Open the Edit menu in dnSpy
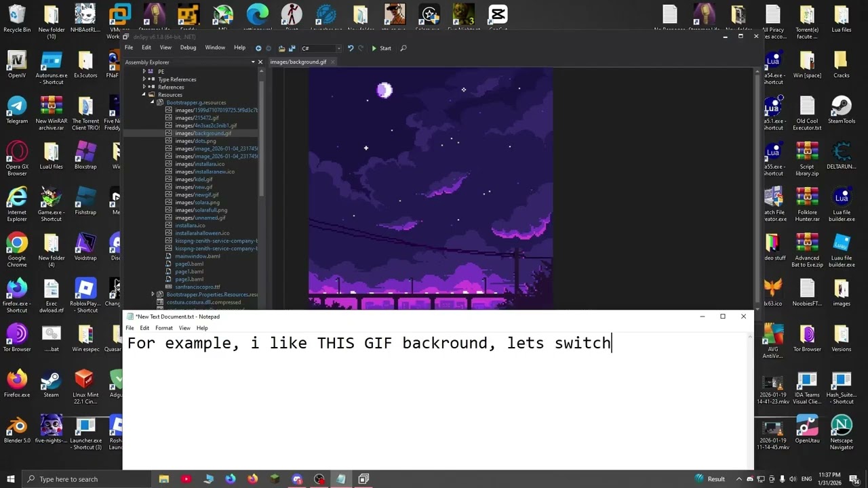This screenshot has height=488, width=868. [x=146, y=47]
